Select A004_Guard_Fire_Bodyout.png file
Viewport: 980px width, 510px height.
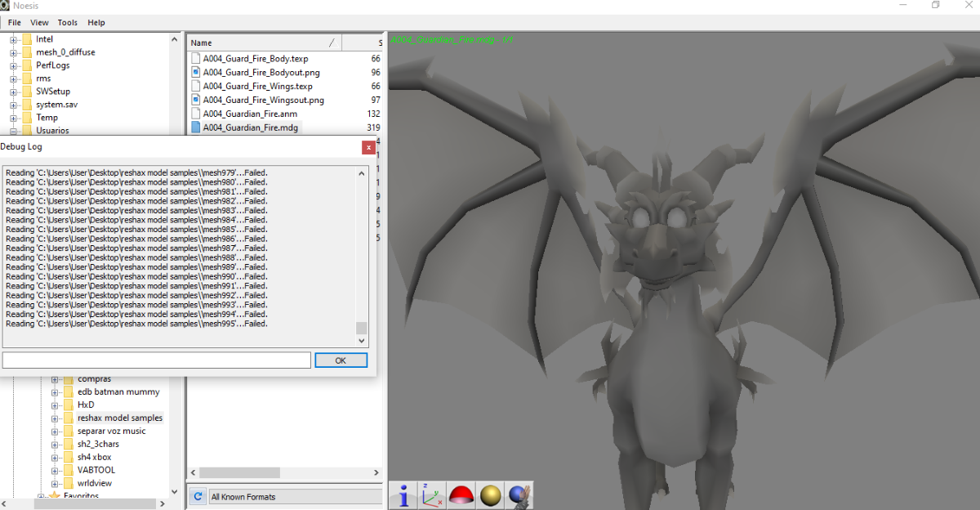tap(261, 72)
